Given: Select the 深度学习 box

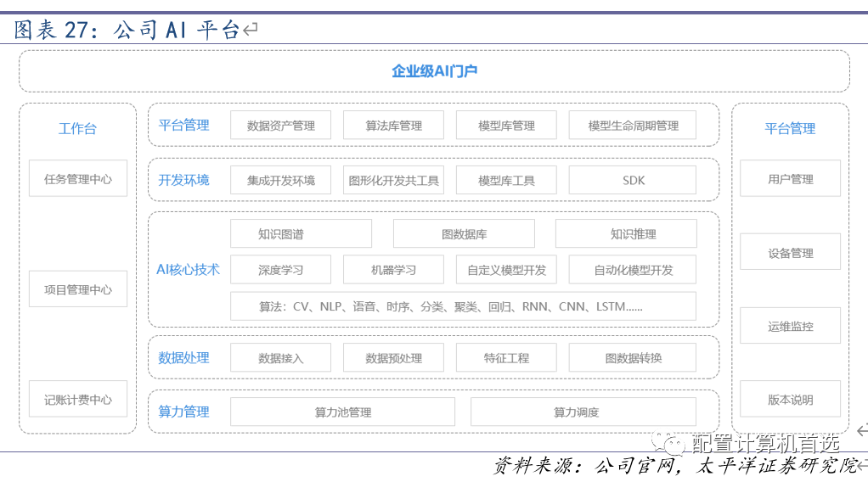Looking at the screenshot, I should tap(280, 270).
